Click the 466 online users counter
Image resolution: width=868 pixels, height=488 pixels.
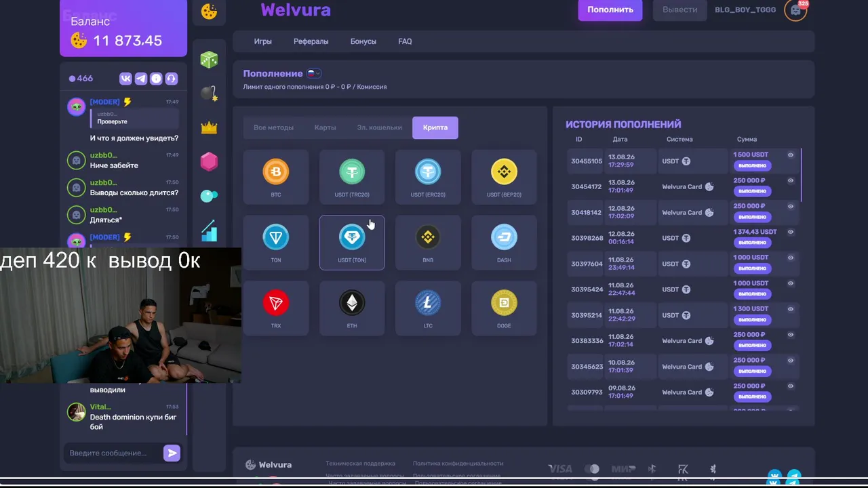pos(81,79)
